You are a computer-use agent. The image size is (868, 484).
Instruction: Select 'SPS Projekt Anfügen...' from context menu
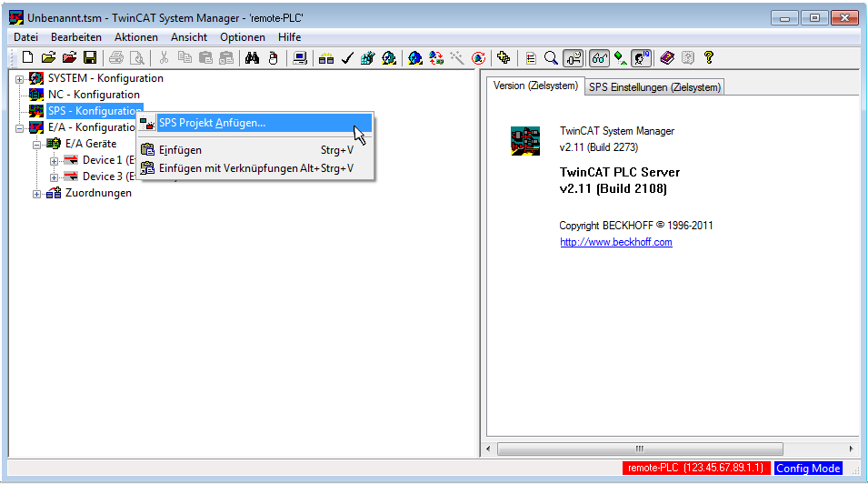(212, 123)
